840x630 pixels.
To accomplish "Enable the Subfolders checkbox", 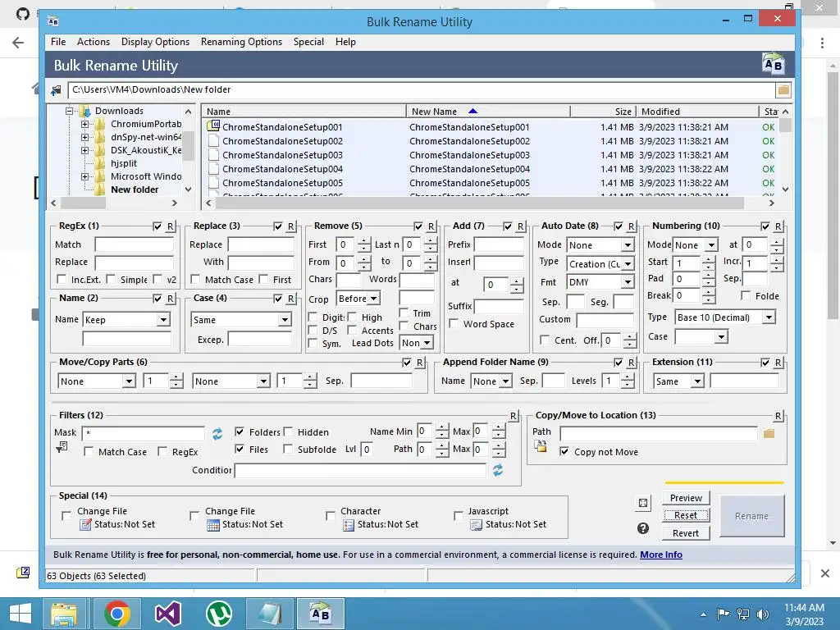I will [288, 449].
